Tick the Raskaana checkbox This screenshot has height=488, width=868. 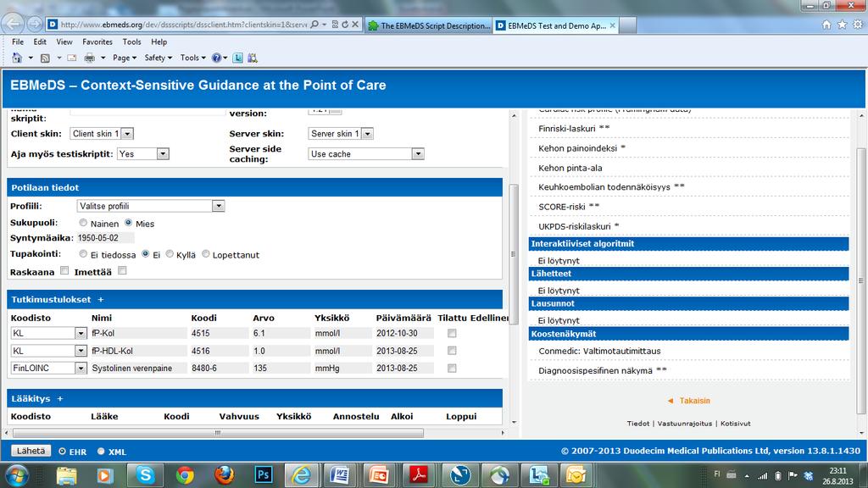click(64, 270)
